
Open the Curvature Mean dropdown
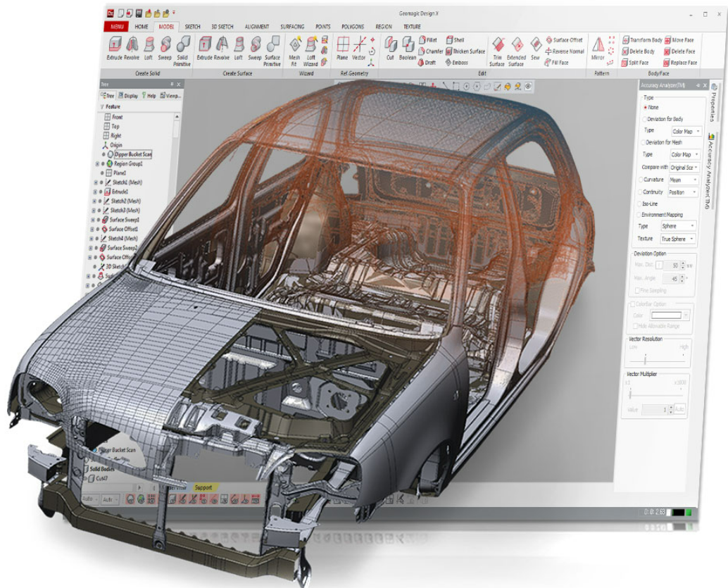pyautogui.click(x=683, y=180)
